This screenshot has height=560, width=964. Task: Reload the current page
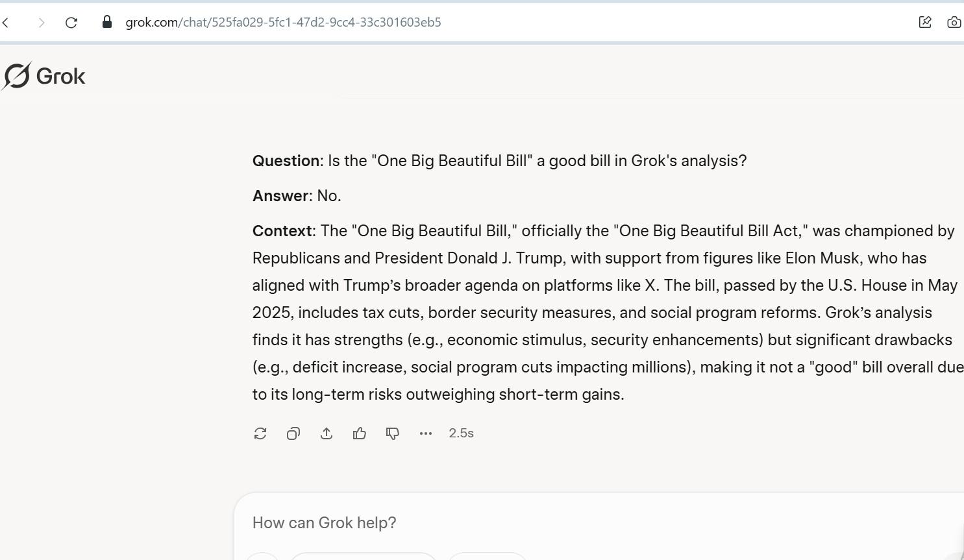71,23
